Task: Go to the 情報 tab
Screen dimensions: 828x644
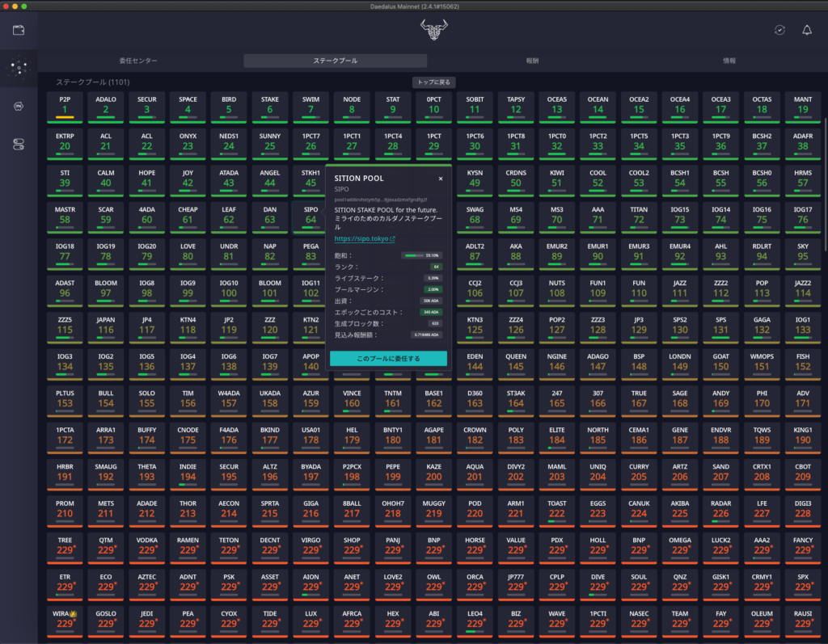Action: tap(729, 61)
